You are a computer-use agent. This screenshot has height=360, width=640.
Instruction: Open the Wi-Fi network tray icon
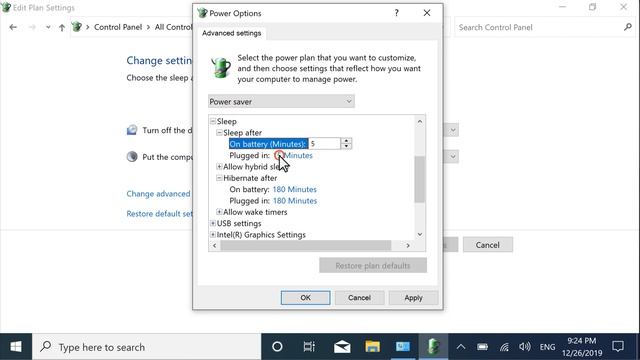tap(504, 347)
